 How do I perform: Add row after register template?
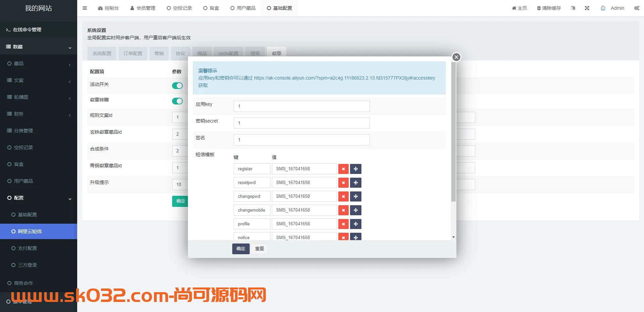click(x=356, y=169)
